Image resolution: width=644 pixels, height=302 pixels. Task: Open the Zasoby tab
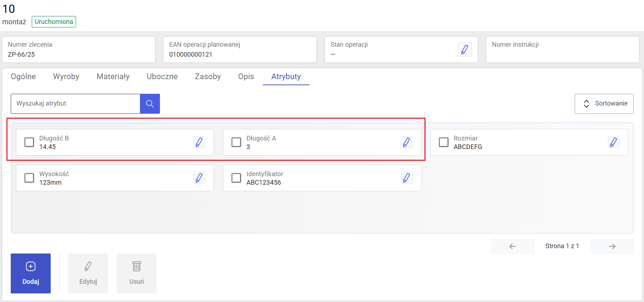[x=208, y=77]
